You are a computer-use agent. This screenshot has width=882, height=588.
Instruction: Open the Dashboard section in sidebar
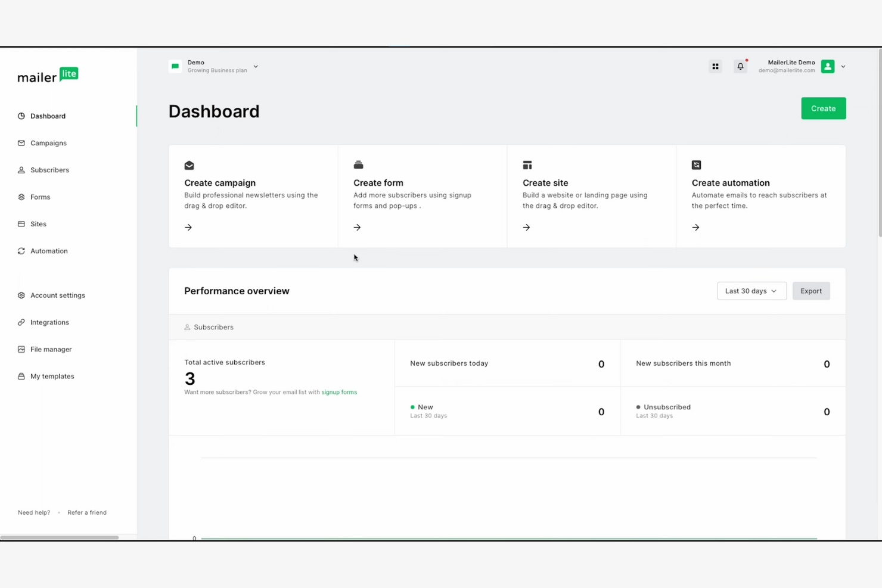click(x=48, y=116)
